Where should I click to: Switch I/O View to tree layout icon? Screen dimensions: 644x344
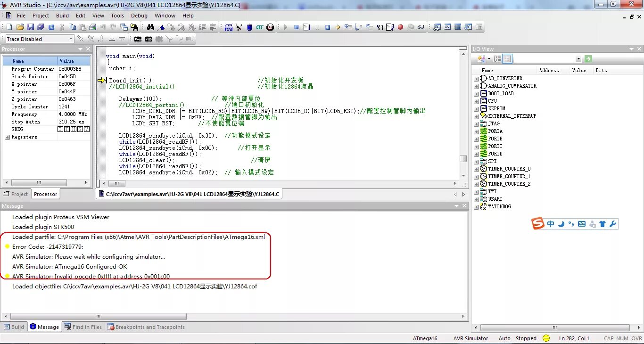click(497, 59)
